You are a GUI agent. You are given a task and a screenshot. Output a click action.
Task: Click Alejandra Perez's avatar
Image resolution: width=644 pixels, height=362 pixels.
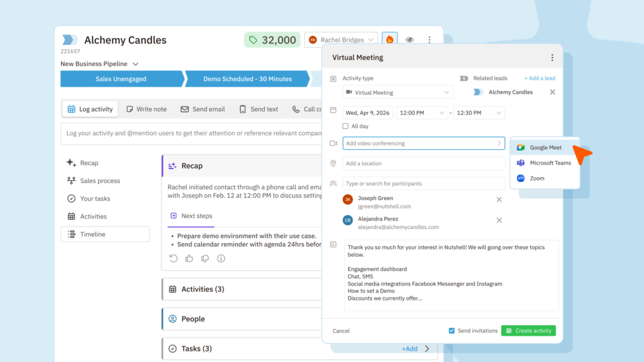(348, 221)
